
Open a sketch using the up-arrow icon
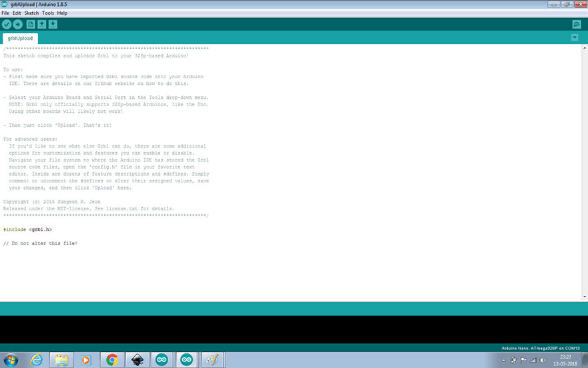(x=41, y=25)
